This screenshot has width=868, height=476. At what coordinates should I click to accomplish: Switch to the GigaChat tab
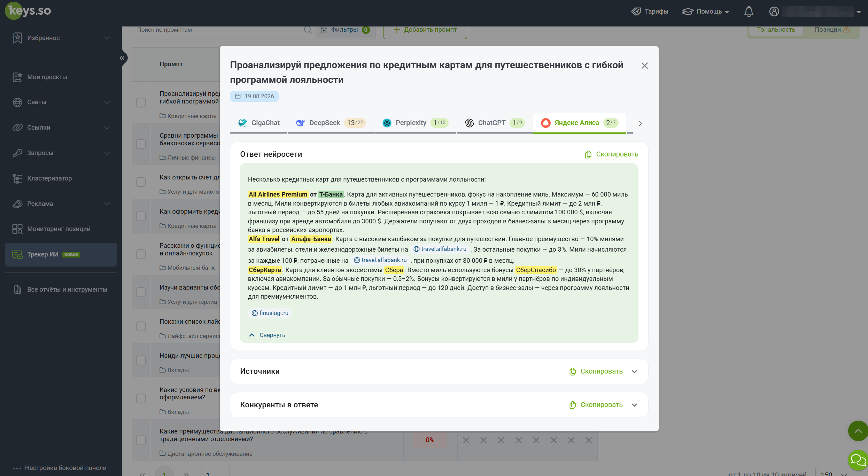259,123
